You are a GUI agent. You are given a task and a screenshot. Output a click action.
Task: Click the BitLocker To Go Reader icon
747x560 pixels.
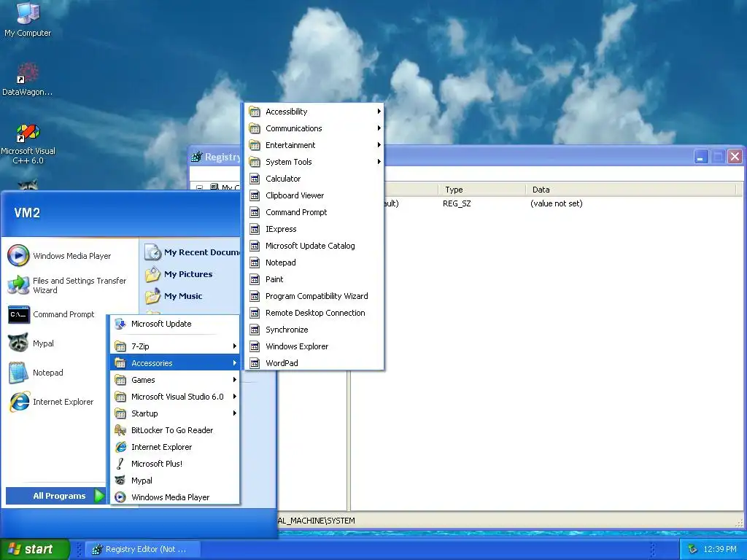tap(120, 430)
